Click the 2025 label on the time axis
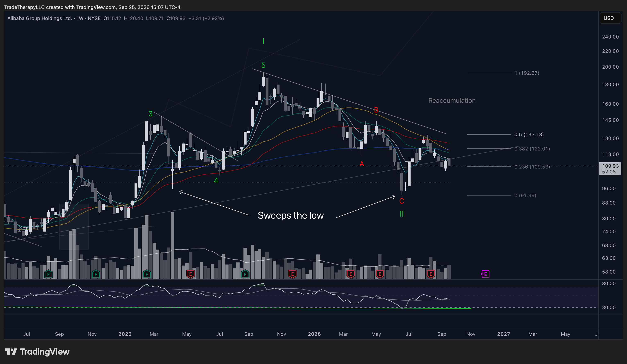Viewport: 627px width, 364px height. [125, 334]
